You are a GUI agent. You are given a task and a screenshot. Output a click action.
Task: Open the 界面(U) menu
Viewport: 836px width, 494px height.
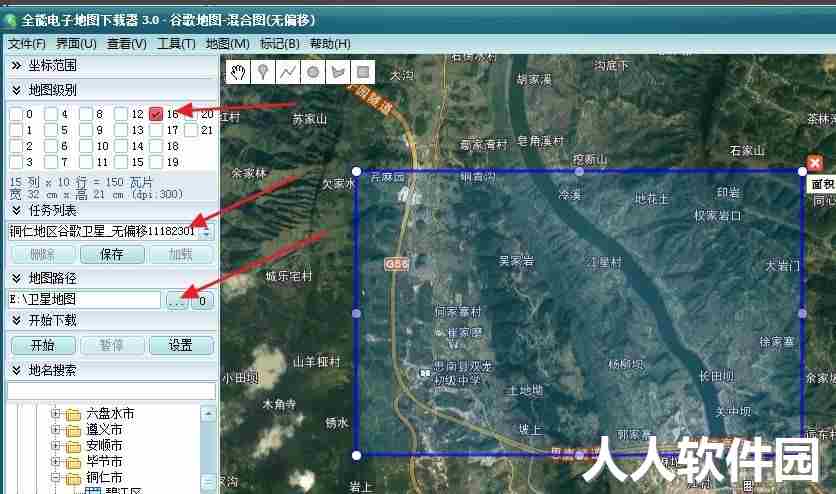(x=76, y=44)
